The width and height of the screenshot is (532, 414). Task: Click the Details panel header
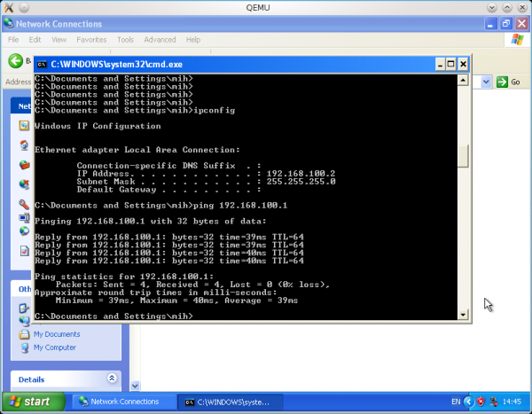(66, 379)
